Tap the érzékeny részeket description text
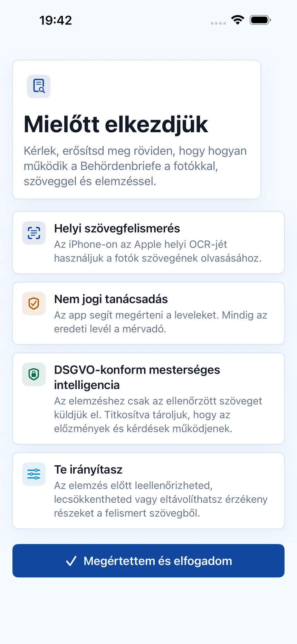This screenshot has height=644, width=297. pos(161,499)
